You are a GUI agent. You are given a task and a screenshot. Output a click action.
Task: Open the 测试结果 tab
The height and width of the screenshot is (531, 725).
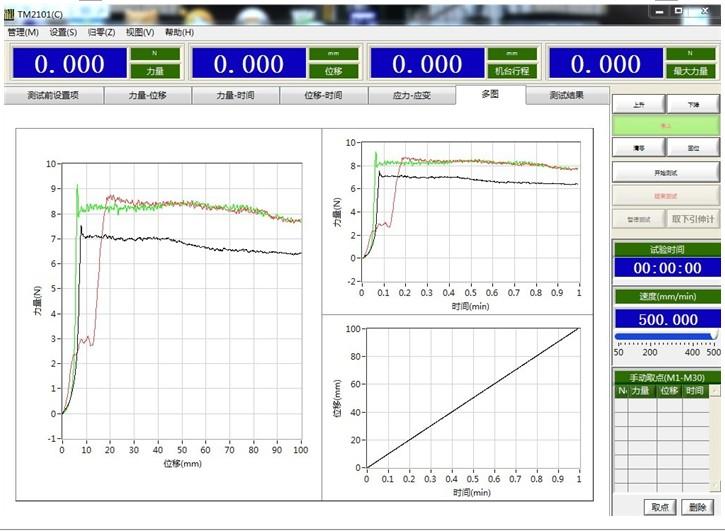click(567, 96)
